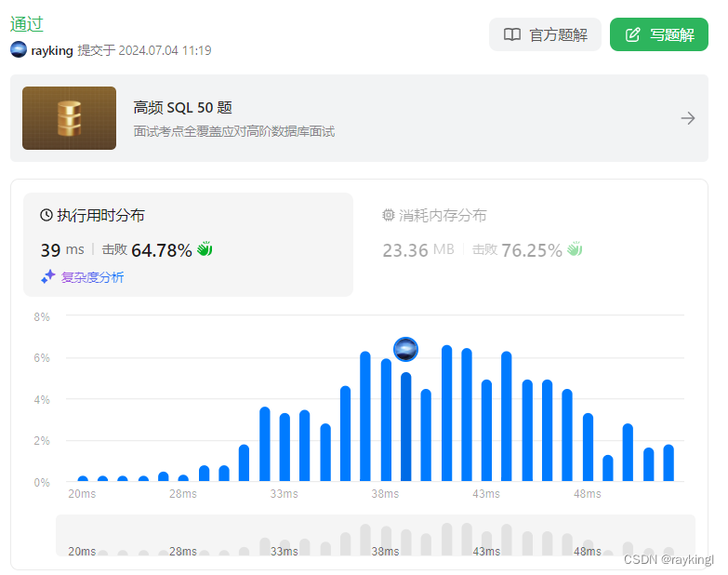Click the clapping hands icon after 76.25%
The height and width of the screenshot is (575, 728).
575,249
